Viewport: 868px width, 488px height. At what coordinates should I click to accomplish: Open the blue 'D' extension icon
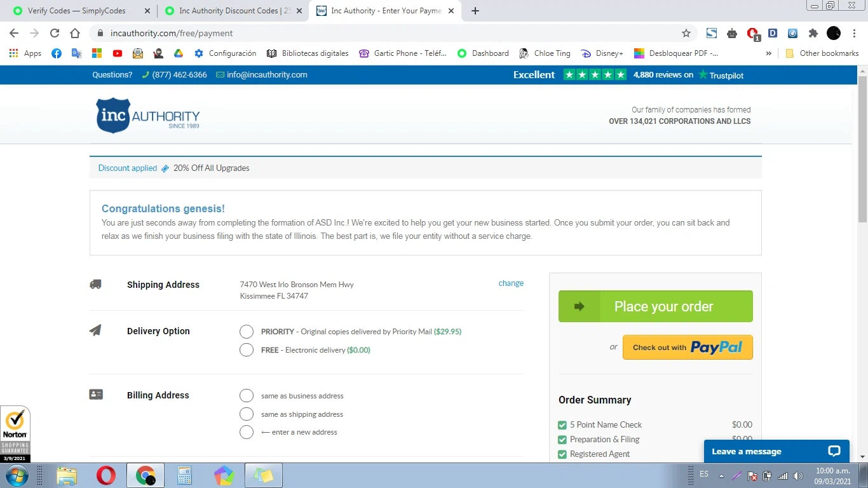pos(773,33)
